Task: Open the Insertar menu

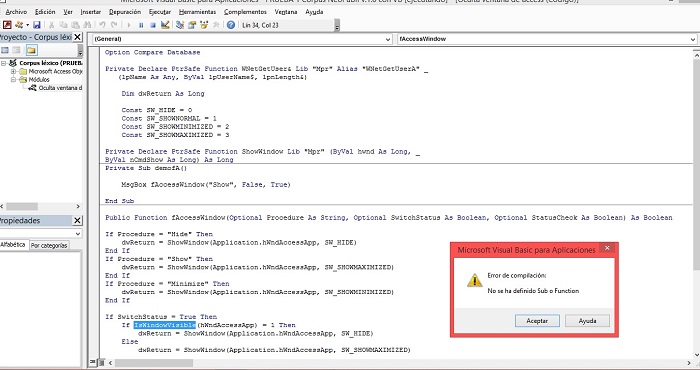Action: tap(91, 12)
